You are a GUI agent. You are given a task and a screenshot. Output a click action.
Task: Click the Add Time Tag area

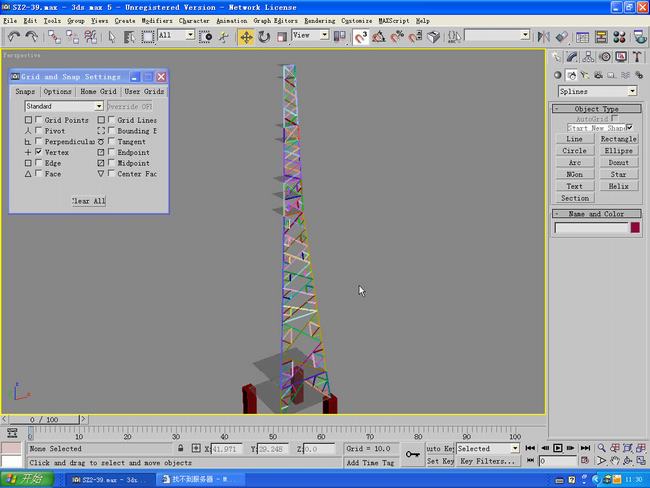[371, 463]
